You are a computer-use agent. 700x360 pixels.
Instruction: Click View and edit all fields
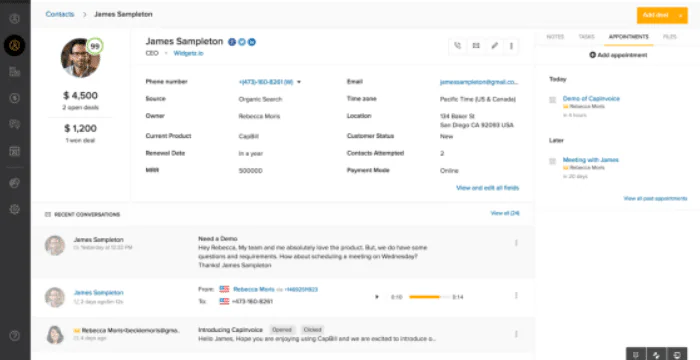[488, 188]
